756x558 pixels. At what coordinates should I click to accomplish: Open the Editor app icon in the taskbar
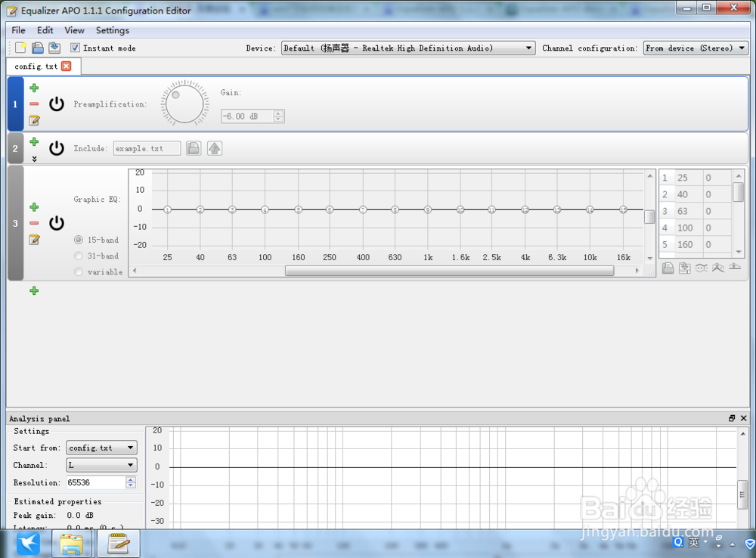(118, 544)
